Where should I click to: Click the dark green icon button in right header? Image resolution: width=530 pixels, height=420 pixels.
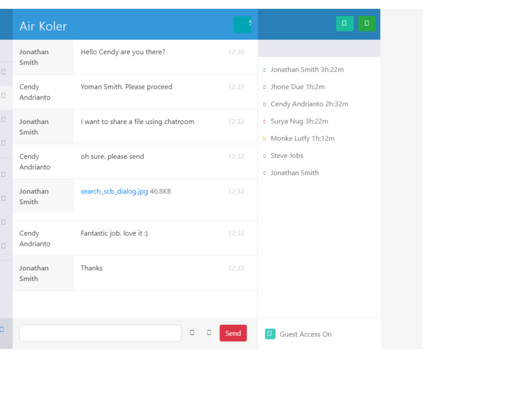point(367,24)
